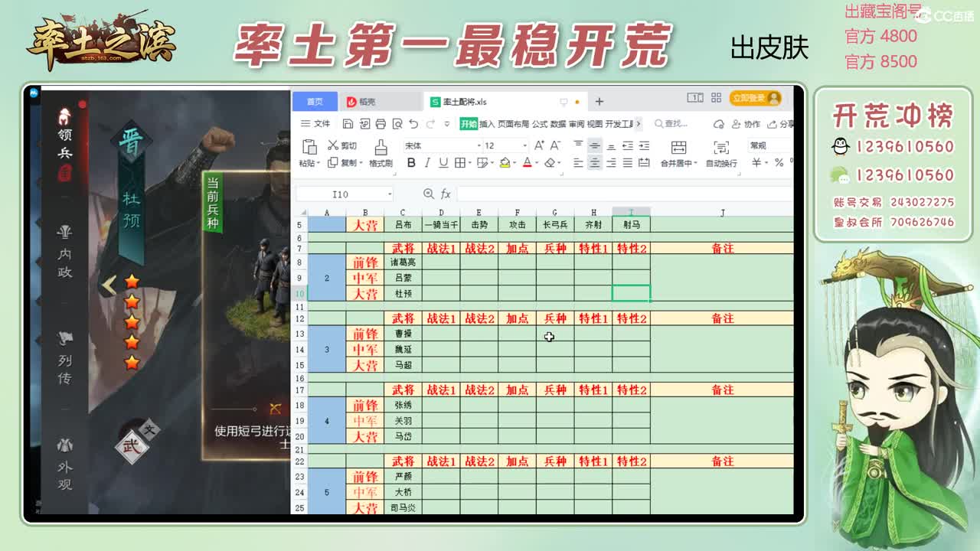This screenshot has width=980, height=551.
Task: Toggle Middle vertical alignment
Action: click(x=595, y=145)
